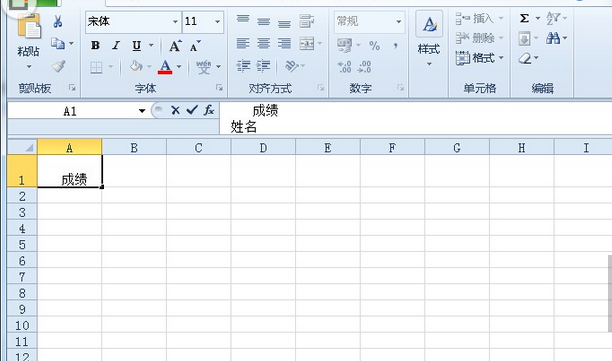Click the AutoSum sigma icon
The image size is (612, 361).
(x=524, y=18)
